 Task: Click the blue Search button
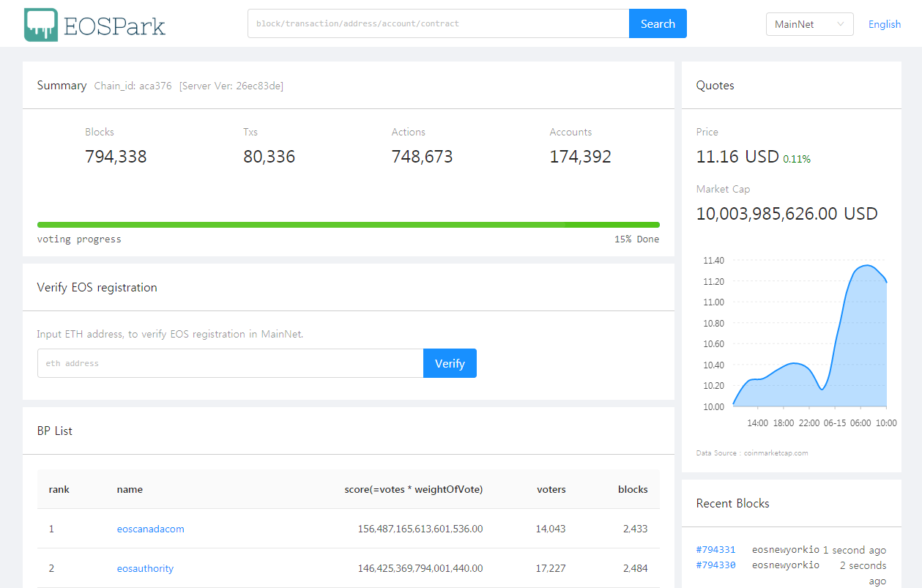coord(657,23)
